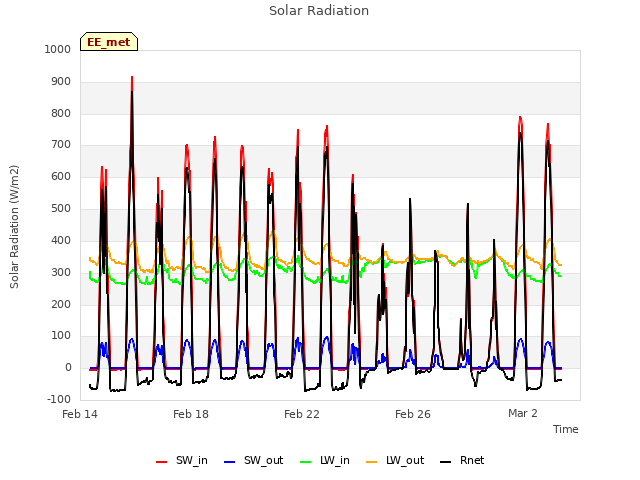This screenshot has height=480, width=640.
Task: Click the Feb 18 x-axis tick label
Action: pyautogui.click(x=191, y=414)
